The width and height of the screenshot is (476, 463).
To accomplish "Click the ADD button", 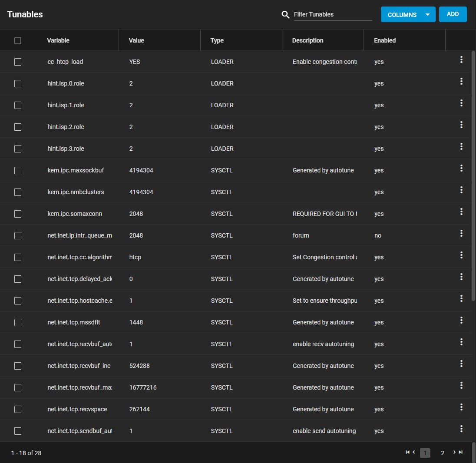I will pos(453,14).
